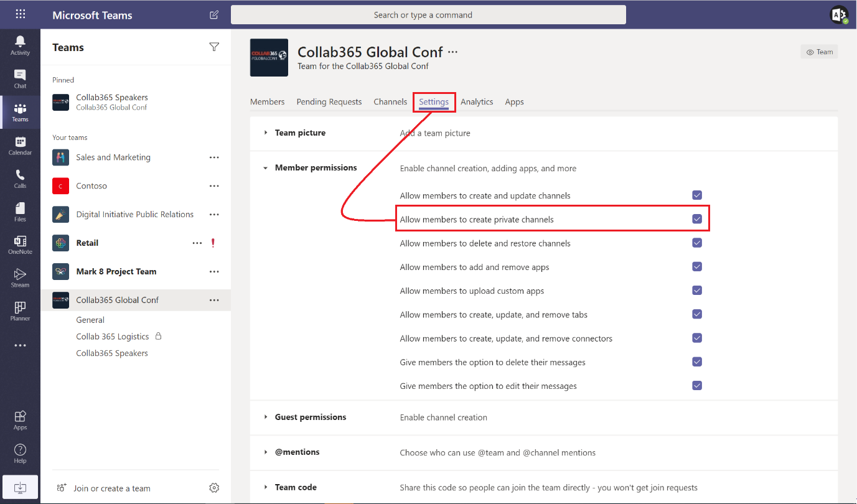This screenshot has height=504, width=857.
Task: Click the Team visibility button
Action: click(x=819, y=52)
